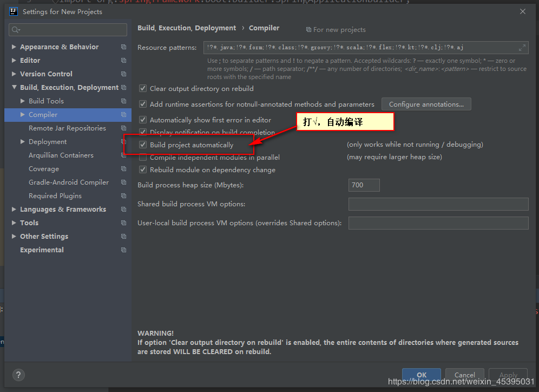Screen dimensions: 539x392
Task: Confirm settings with the OK button
Action: click(x=422, y=375)
